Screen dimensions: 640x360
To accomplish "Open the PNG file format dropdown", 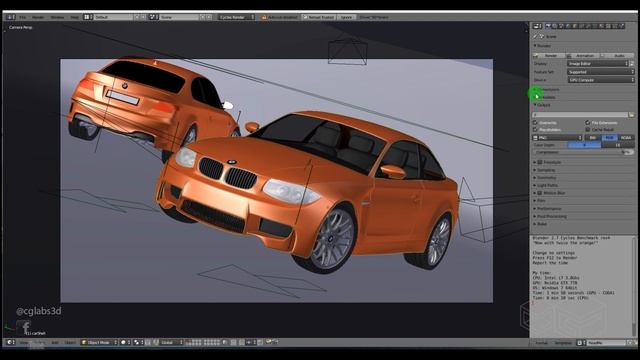I will [x=558, y=138].
